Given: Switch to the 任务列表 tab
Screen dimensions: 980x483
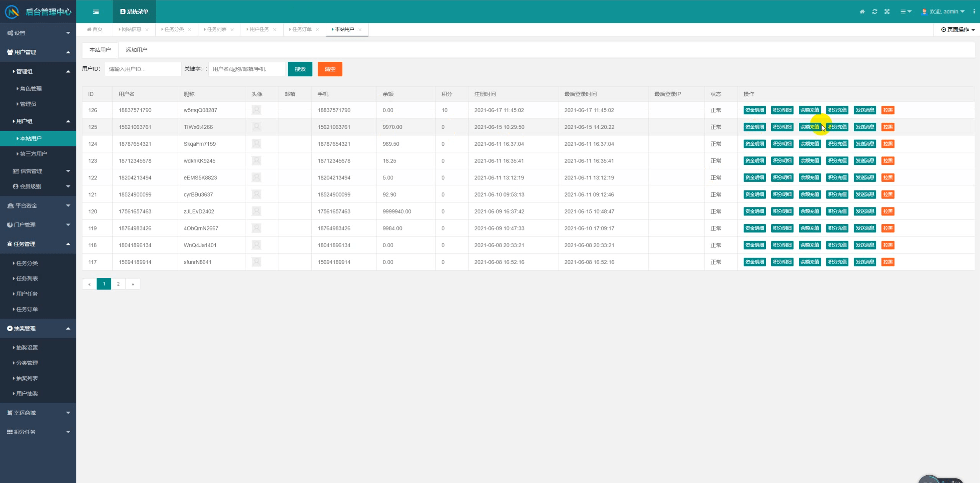Looking at the screenshot, I should coord(216,29).
